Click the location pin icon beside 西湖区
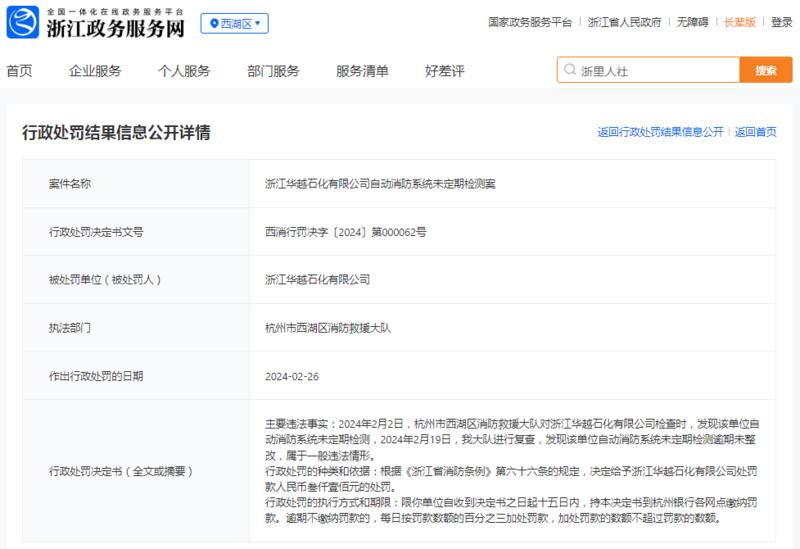 214,23
